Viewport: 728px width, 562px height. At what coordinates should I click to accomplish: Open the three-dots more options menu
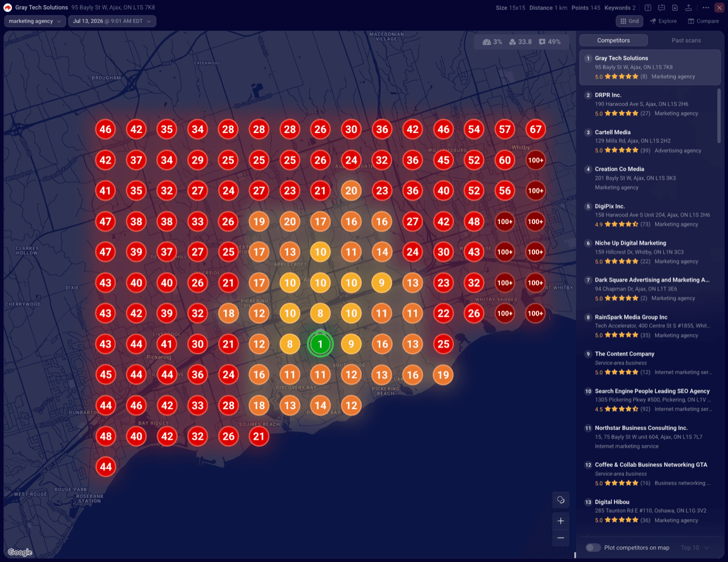click(x=705, y=8)
